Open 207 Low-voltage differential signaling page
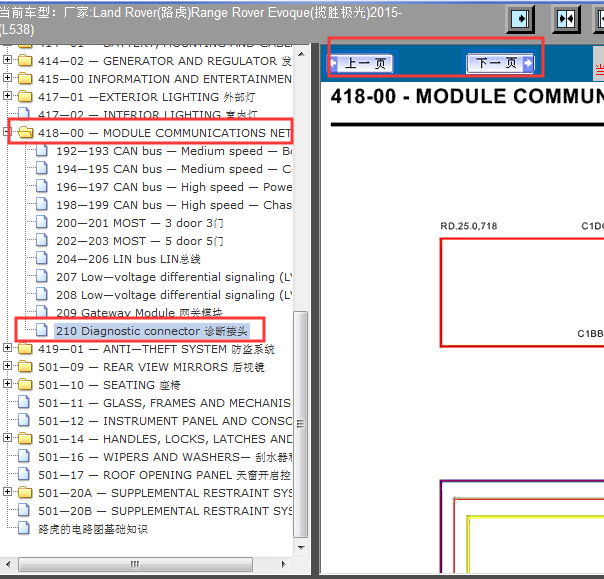The width and height of the screenshot is (604, 579). (x=174, y=277)
